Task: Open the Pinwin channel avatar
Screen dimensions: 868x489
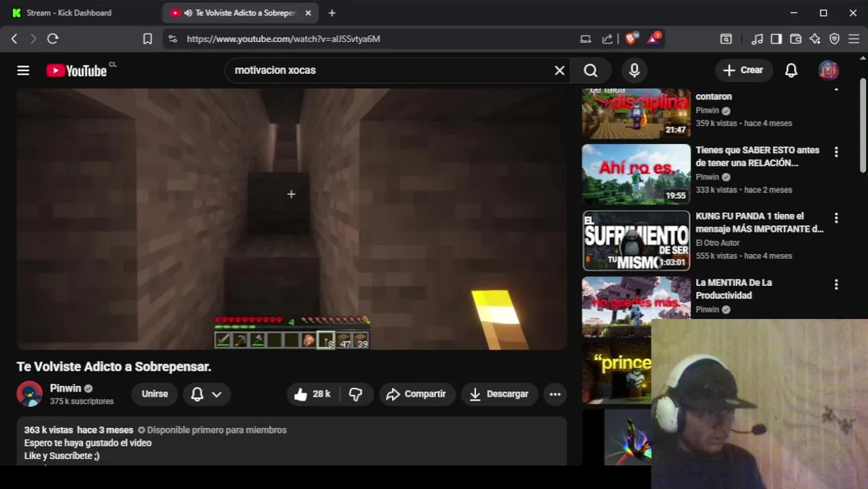Action: [x=29, y=394]
